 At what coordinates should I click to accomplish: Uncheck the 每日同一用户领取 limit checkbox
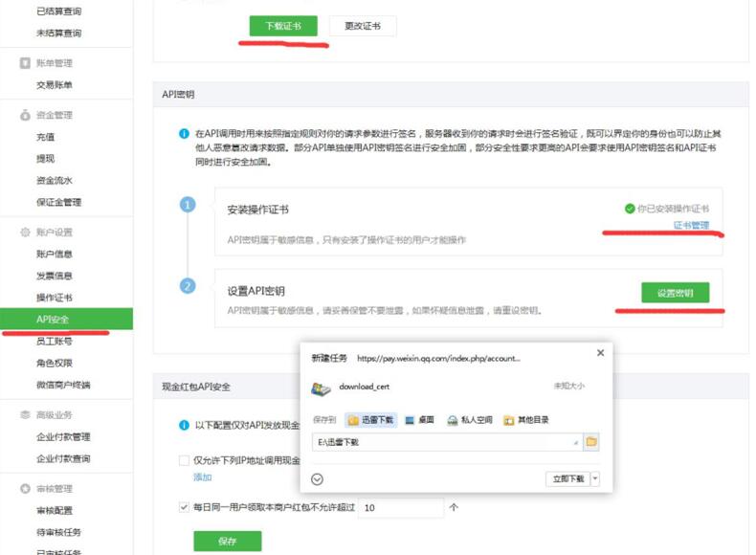click(185, 507)
